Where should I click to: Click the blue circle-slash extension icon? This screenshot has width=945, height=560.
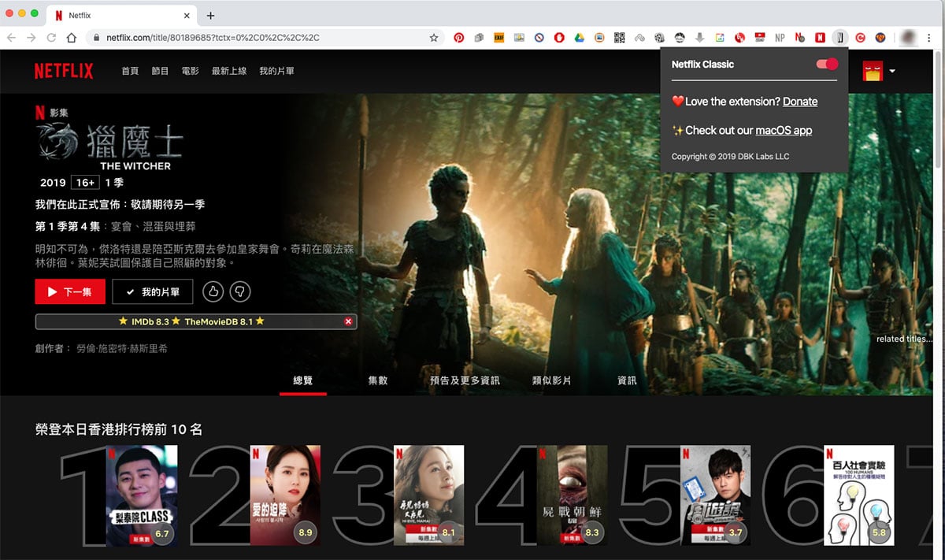click(539, 37)
